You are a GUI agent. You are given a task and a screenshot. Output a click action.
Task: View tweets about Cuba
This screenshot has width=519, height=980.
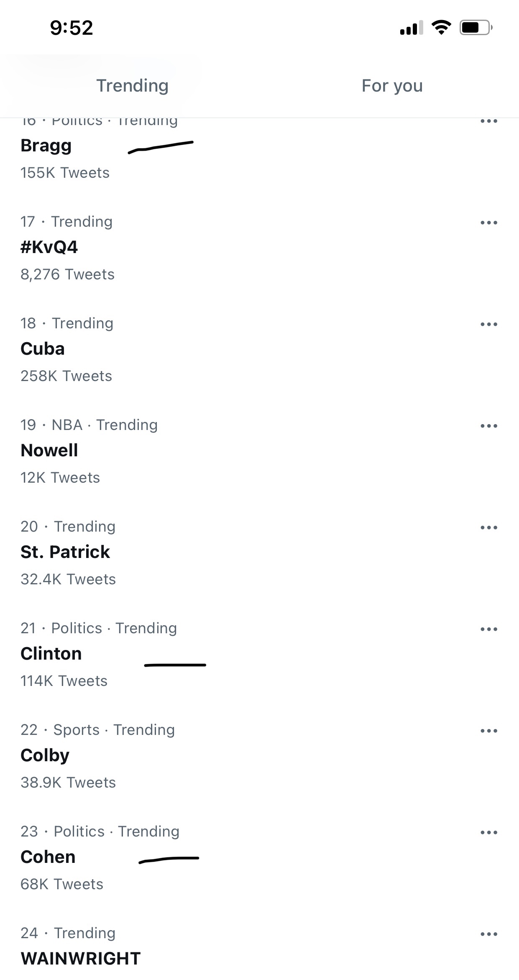coord(259,349)
